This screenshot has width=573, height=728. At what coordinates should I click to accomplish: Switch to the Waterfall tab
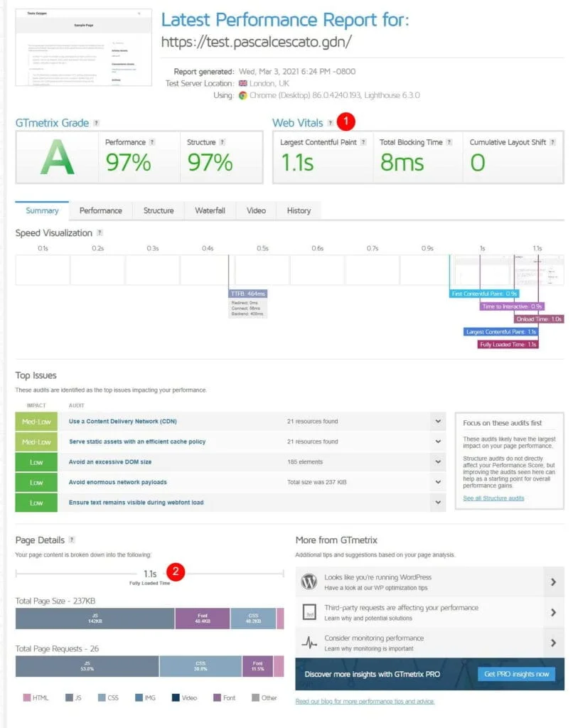[210, 210]
